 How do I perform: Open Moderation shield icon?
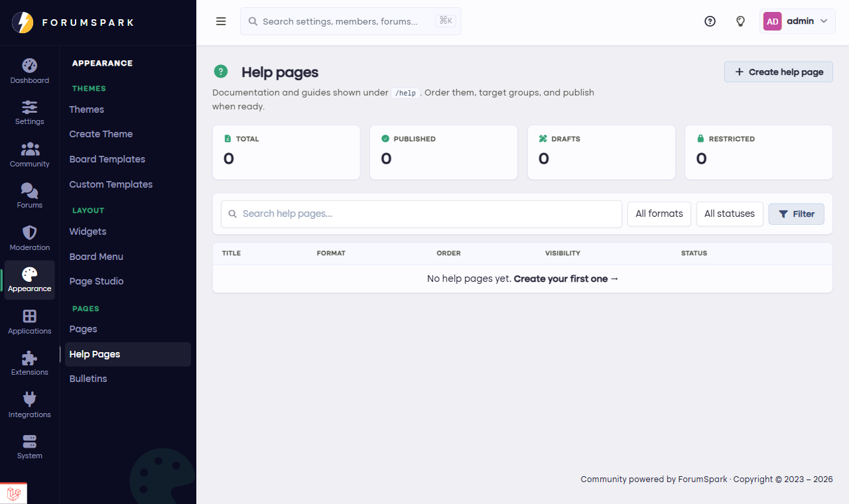click(30, 233)
